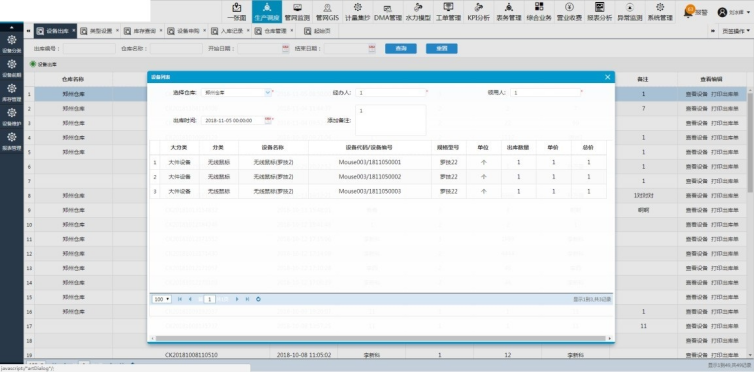755x373 pixels.
Task: Click the alarm bell notification icon
Action: 689,13
